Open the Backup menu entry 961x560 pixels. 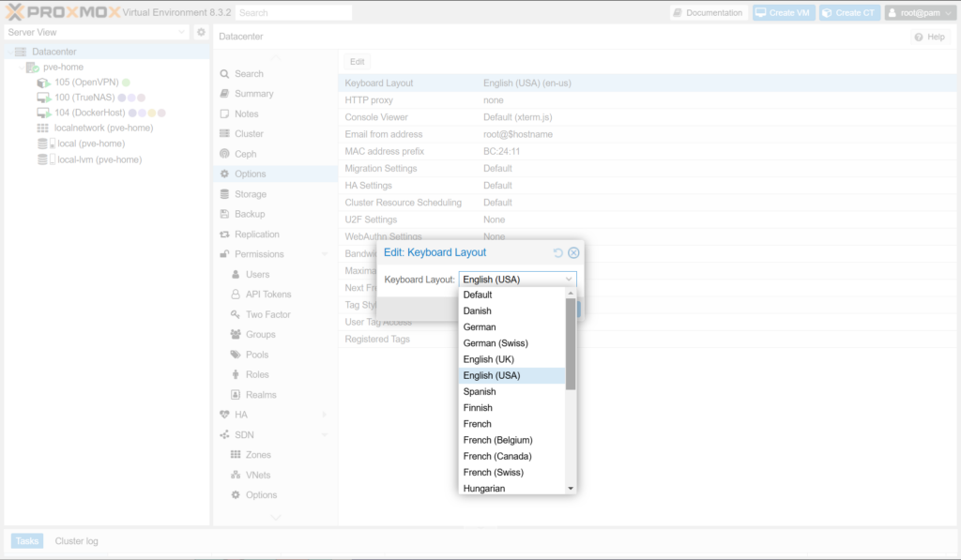click(249, 214)
